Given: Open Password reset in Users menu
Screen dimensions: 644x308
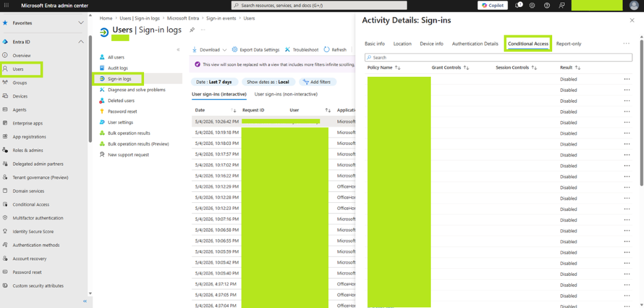Looking at the screenshot, I should click(123, 111).
